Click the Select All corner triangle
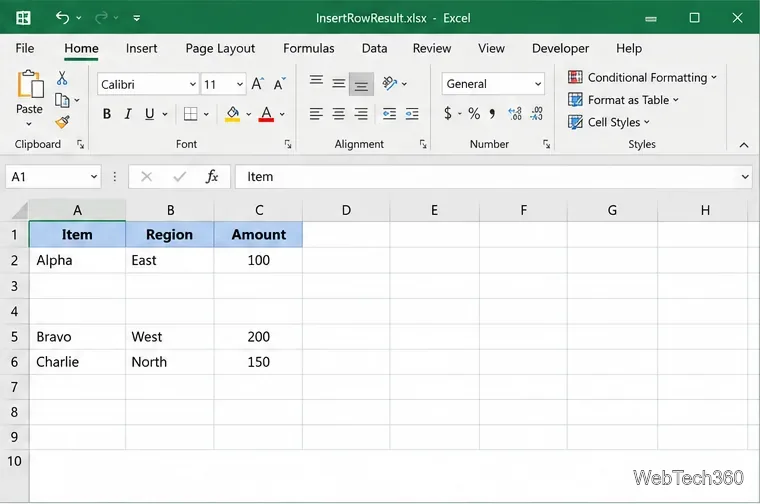The width and height of the screenshot is (760, 504). pyautogui.click(x=20, y=211)
